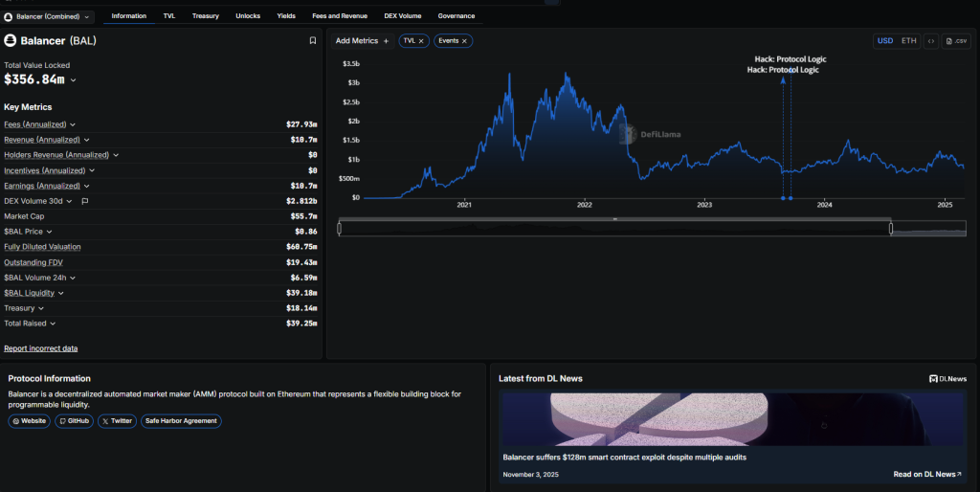Screen dimensions: 980x492
Task: Expand the Treasury metric row
Action: coord(41,308)
